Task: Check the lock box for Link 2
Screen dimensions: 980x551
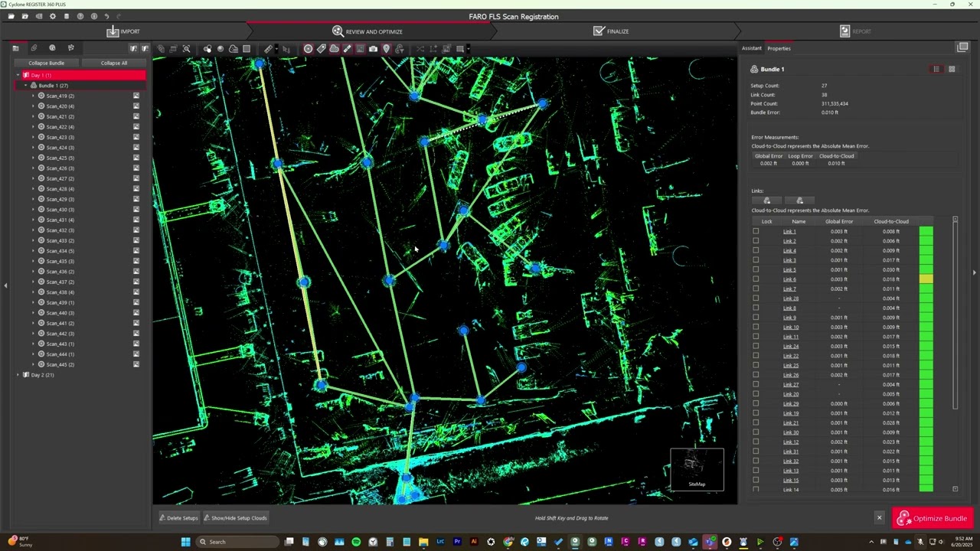Action: 756,241
